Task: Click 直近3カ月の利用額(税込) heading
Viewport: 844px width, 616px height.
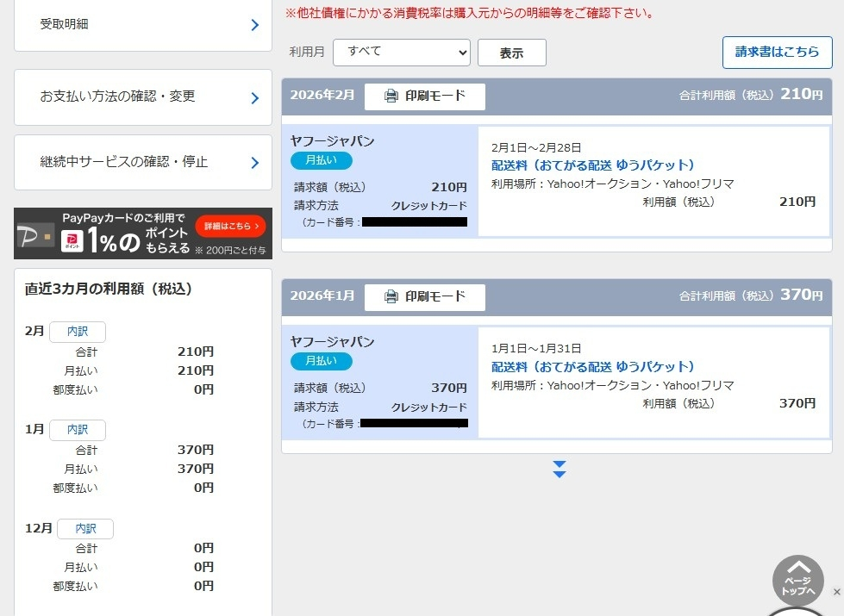Action: pos(109,289)
